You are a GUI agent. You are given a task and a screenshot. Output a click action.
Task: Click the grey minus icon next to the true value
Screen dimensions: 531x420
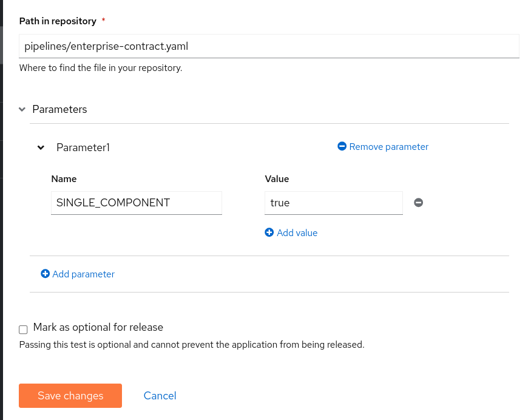(x=418, y=203)
